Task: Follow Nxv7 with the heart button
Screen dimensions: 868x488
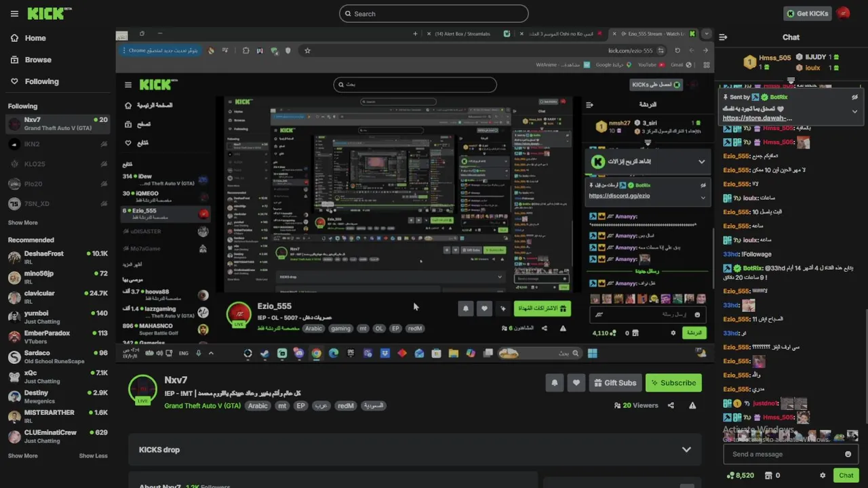Action: click(x=576, y=383)
